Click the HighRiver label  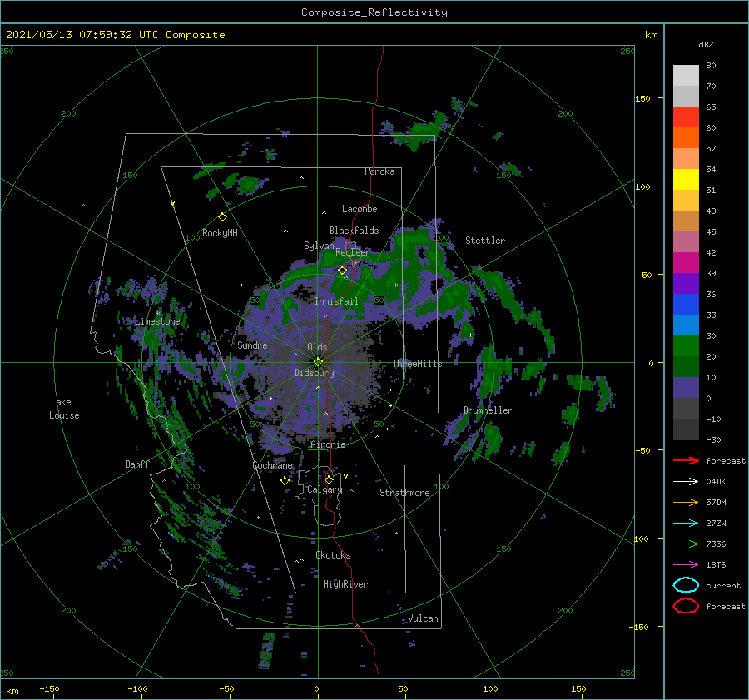[345, 584]
